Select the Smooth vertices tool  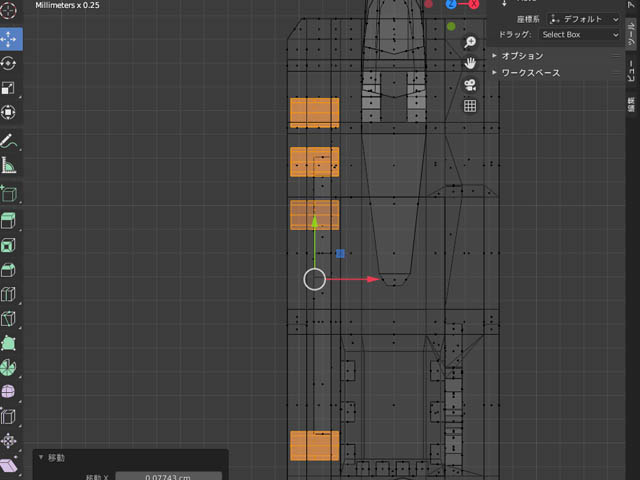(x=9, y=392)
